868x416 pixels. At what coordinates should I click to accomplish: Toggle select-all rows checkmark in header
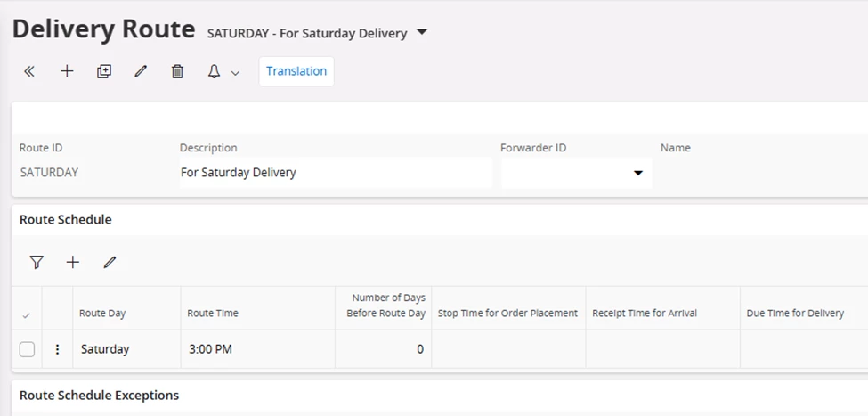click(x=27, y=314)
